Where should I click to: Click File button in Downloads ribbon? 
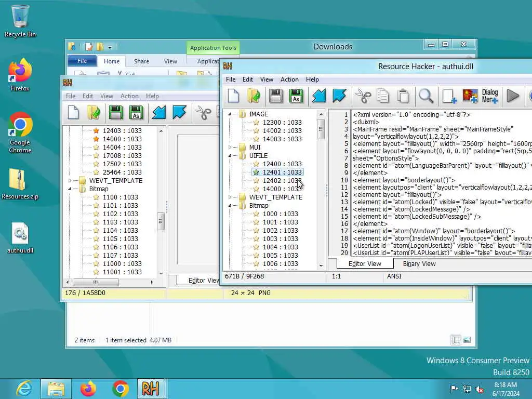point(82,61)
